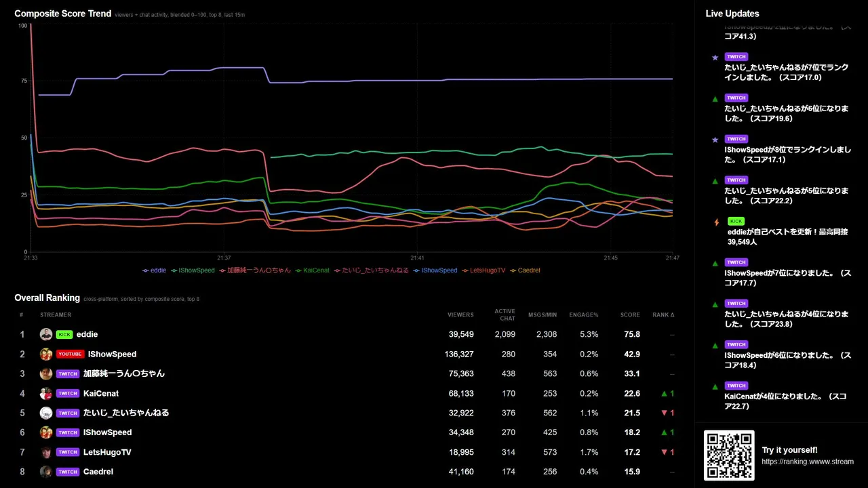Open the ranking.wwww.stream link

point(808,462)
